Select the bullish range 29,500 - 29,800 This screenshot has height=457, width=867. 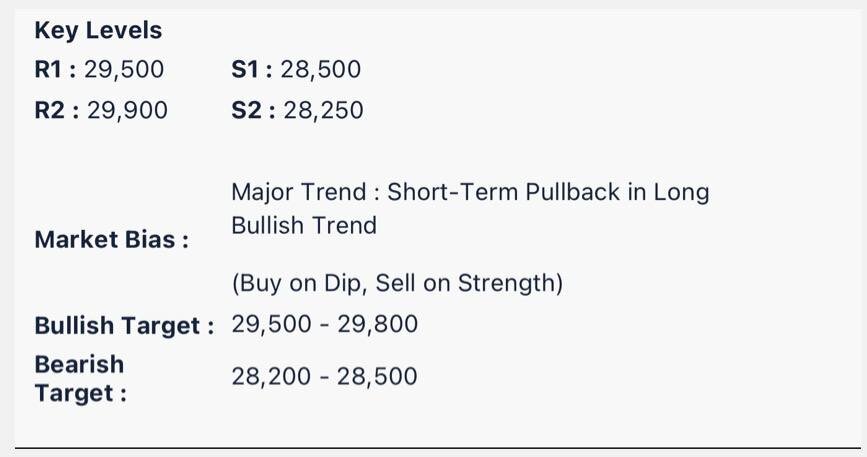click(325, 324)
